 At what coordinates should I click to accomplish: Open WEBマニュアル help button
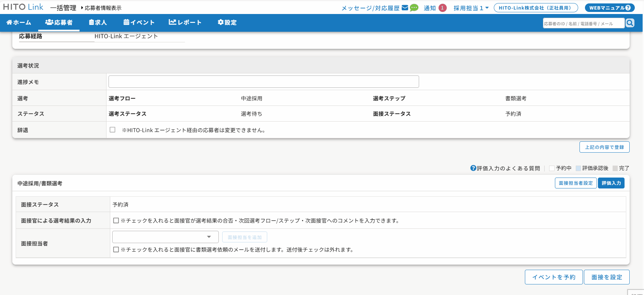(610, 8)
